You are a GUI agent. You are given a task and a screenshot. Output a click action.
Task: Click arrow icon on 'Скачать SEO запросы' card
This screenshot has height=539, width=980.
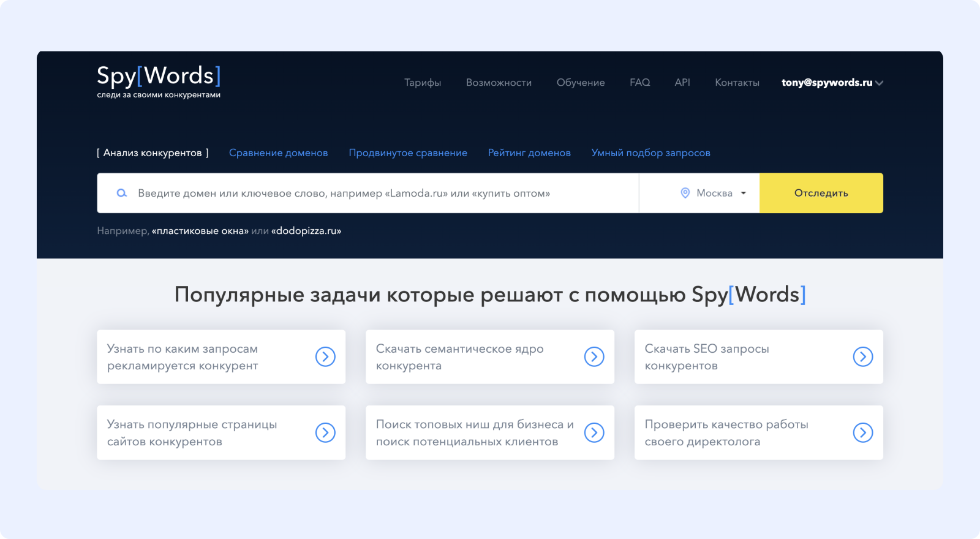[x=863, y=356]
